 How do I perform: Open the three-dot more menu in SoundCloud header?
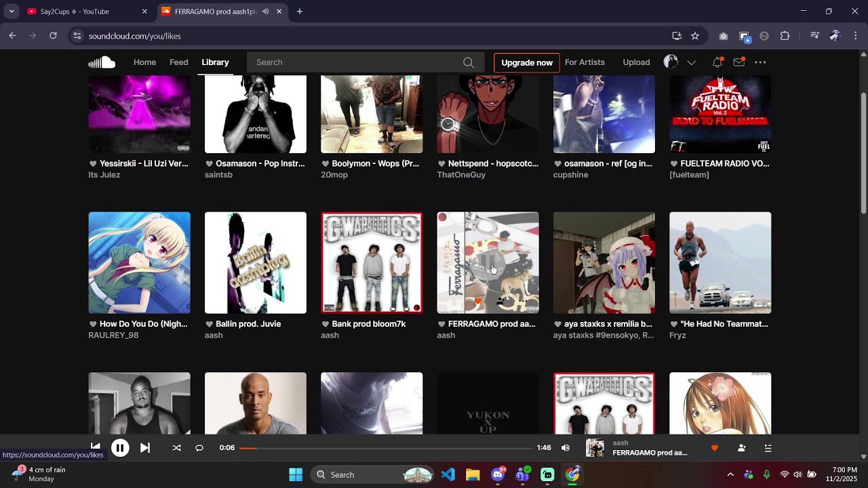tap(760, 62)
